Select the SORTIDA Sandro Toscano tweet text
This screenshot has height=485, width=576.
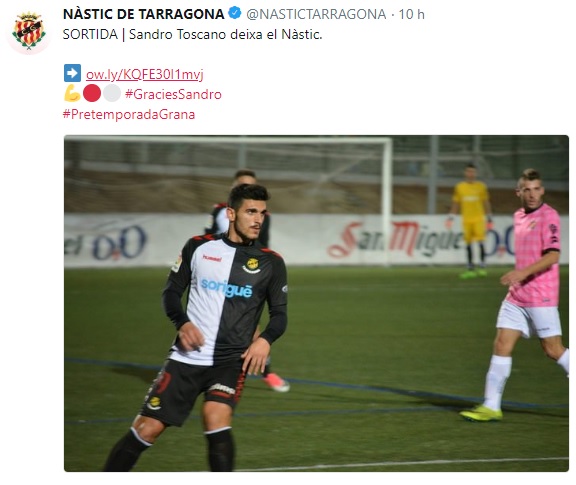point(192,34)
